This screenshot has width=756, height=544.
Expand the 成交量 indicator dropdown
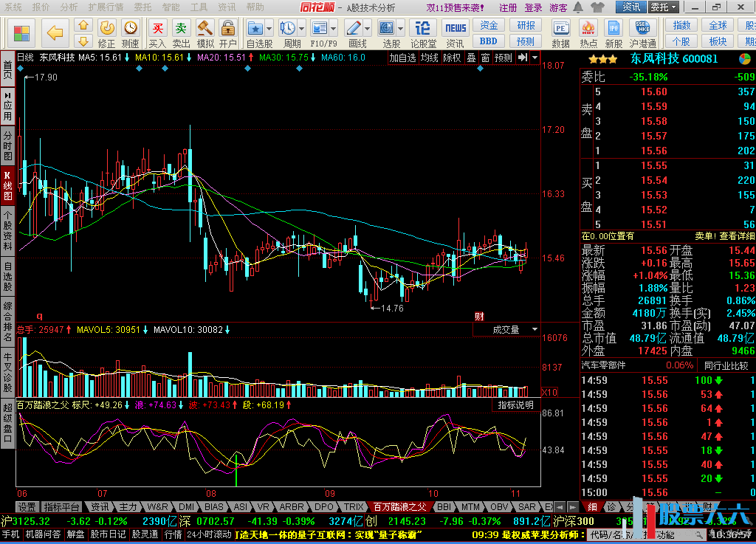pyautogui.click(x=535, y=330)
